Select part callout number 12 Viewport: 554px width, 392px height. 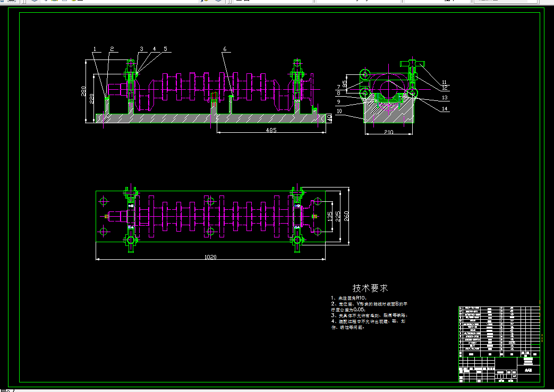(x=445, y=88)
